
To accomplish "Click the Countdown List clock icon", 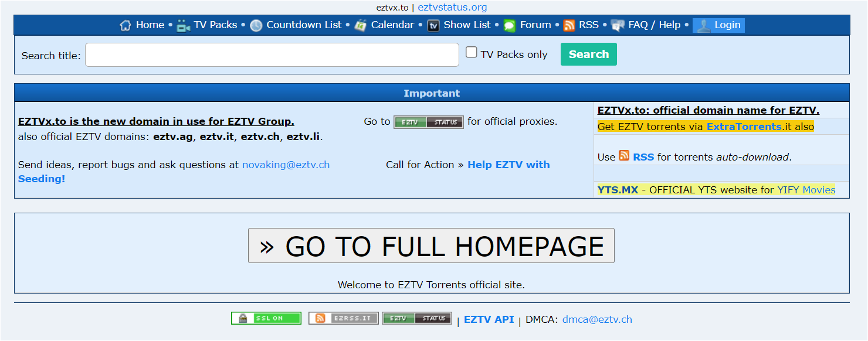I will [256, 25].
